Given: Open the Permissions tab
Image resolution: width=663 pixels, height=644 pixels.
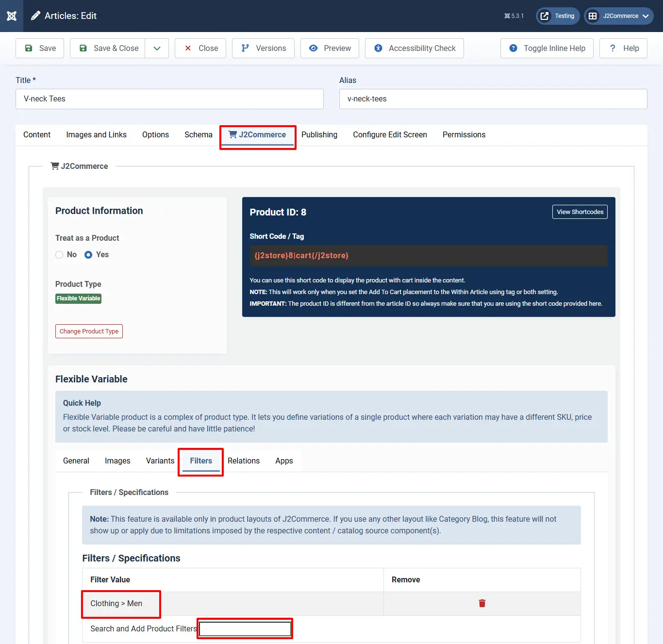Looking at the screenshot, I should coord(464,135).
